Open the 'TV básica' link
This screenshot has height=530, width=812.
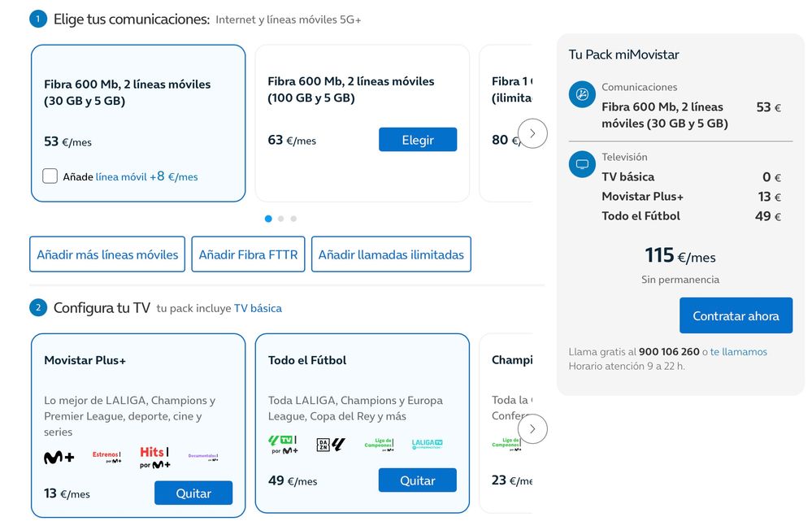pos(258,308)
